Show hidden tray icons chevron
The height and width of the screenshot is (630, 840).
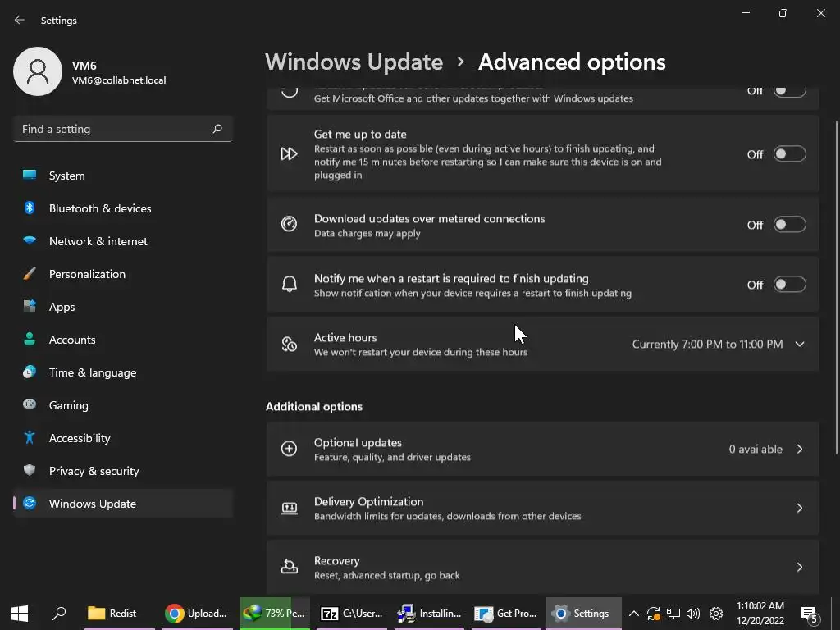pyautogui.click(x=633, y=614)
